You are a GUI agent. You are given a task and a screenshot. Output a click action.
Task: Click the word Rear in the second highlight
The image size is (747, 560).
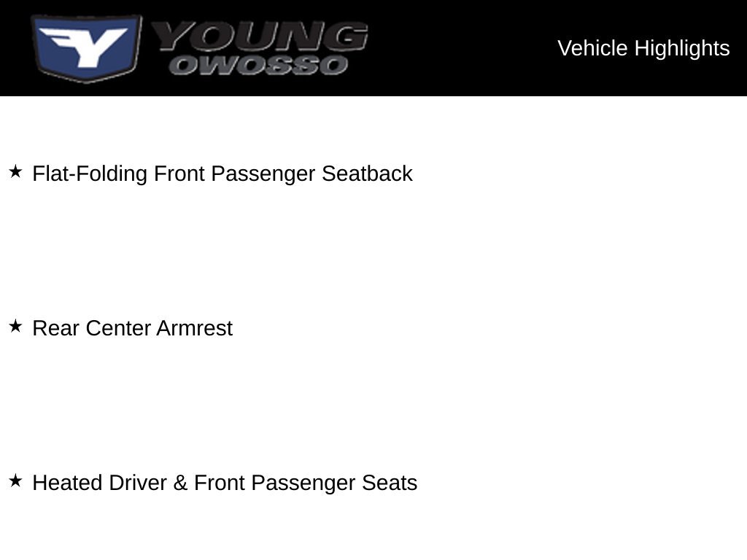pyautogui.click(x=55, y=328)
